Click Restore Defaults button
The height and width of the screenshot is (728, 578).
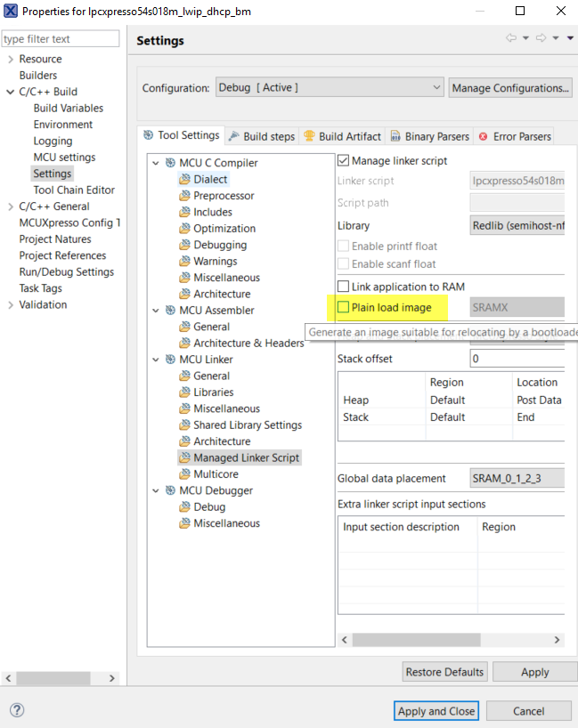coord(444,672)
